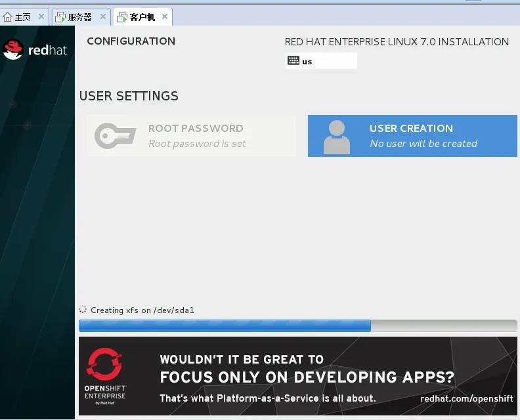Screen dimensions: 520x420
Task: Click 'No user will be created' text
Action: [x=423, y=144]
